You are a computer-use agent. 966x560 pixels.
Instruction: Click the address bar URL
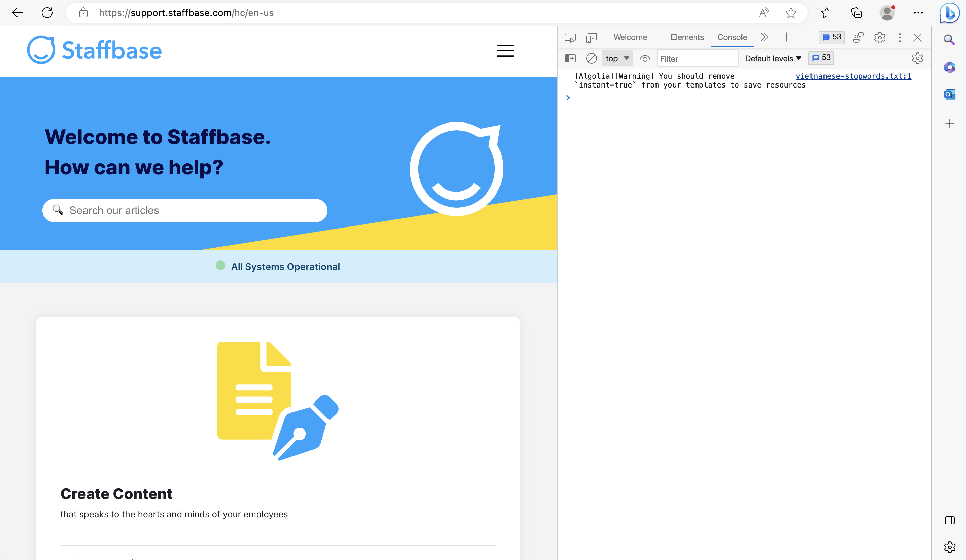point(186,13)
